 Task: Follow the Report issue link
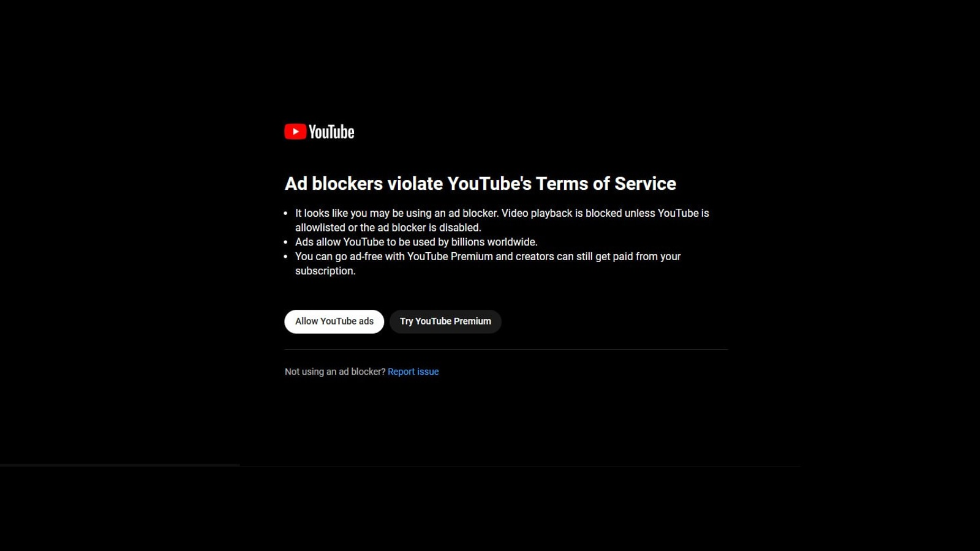[x=413, y=372]
